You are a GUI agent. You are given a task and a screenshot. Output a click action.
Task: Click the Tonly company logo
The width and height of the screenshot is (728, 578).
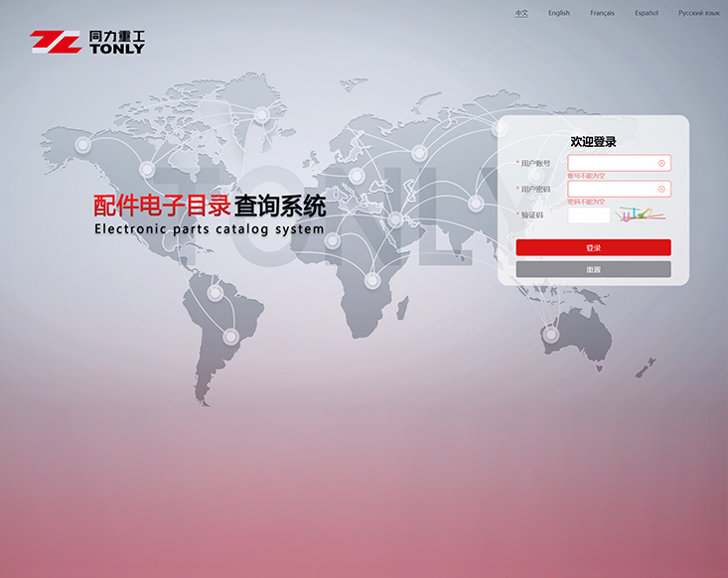(x=86, y=42)
